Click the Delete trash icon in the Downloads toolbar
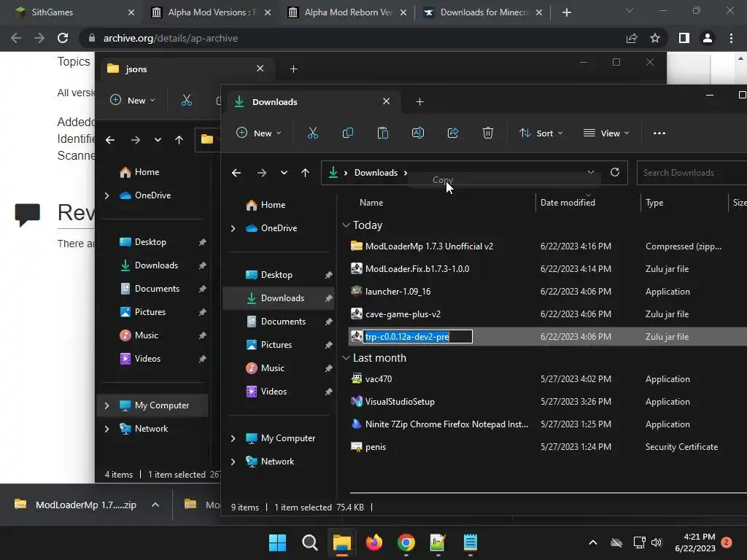This screenshot has width=747, height=560. coord(488,133)
